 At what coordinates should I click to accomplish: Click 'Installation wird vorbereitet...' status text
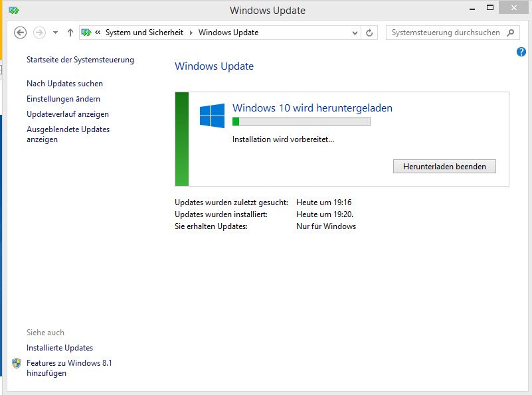(283, 139)
